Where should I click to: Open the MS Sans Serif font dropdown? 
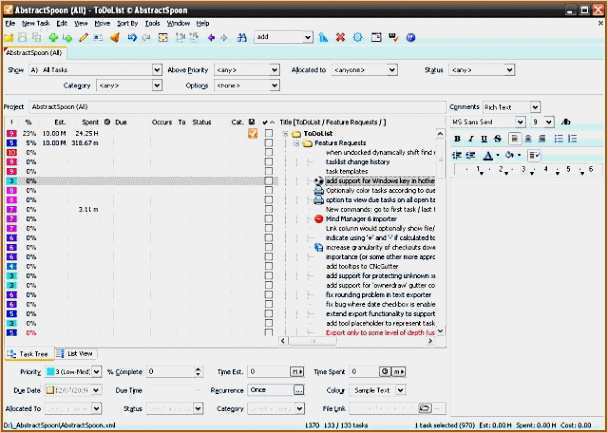coord(520,122)
